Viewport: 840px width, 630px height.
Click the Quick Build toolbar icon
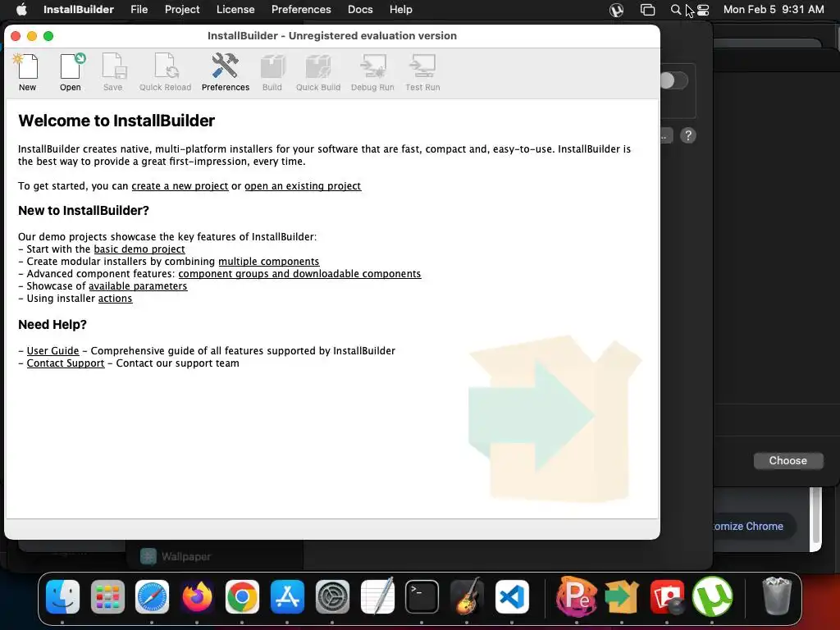point(318,72)
